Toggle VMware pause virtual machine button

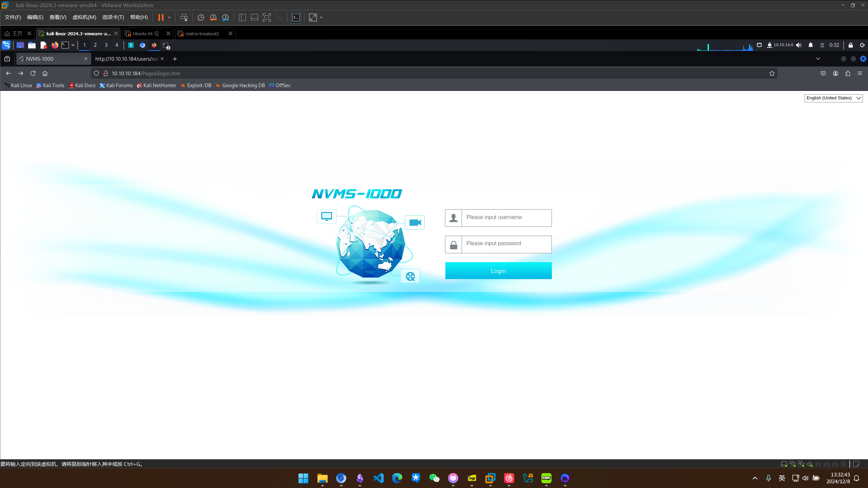[161, 18]
